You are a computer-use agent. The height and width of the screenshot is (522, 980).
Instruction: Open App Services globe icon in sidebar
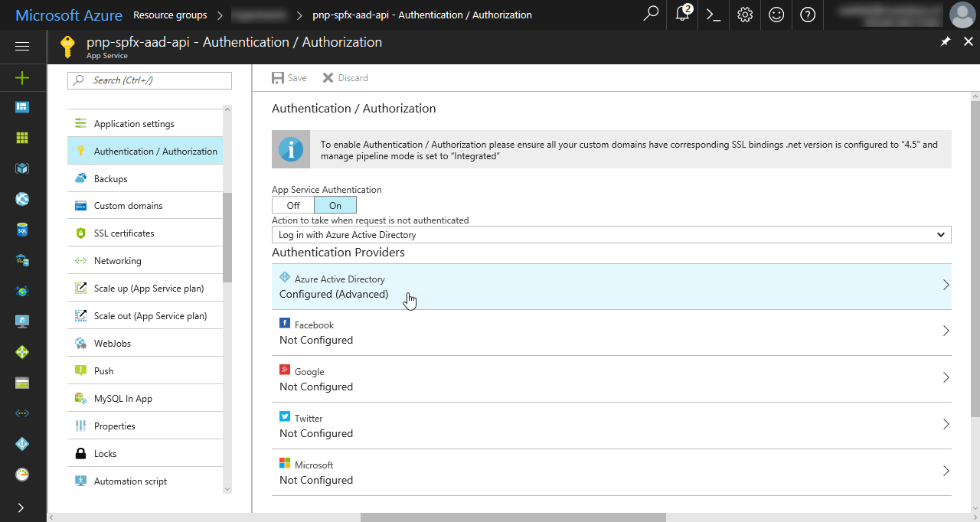[22, 199]
